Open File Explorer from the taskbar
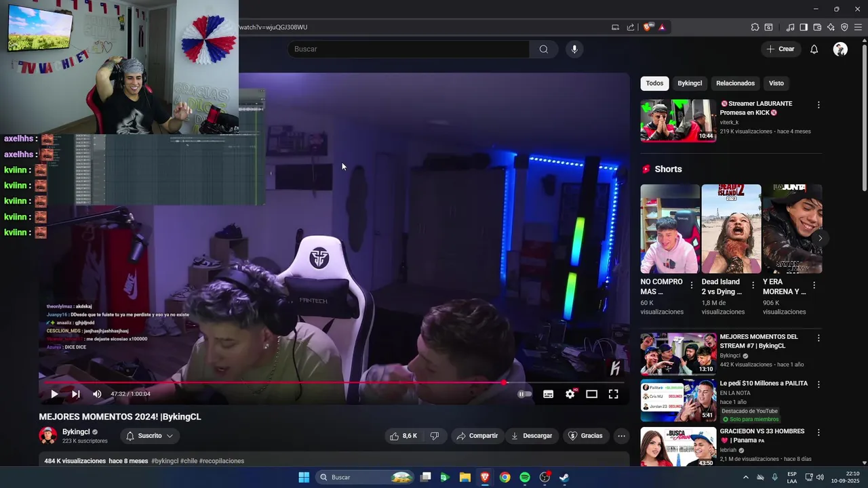This screenshot has height=488, width=868. 465,477
